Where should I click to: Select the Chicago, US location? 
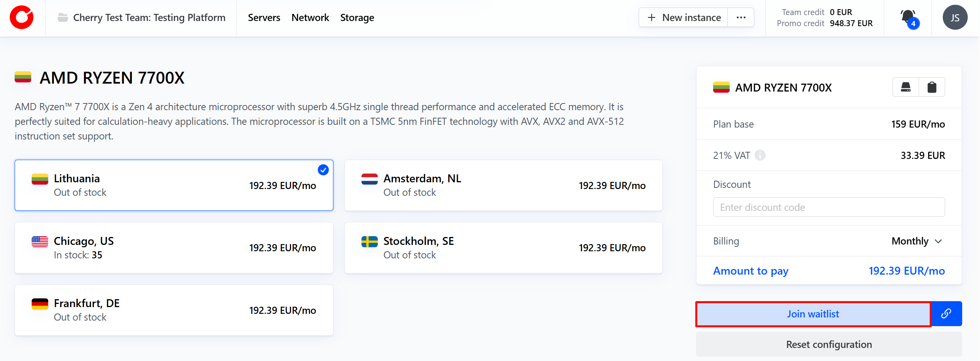(x=174, y=248)
